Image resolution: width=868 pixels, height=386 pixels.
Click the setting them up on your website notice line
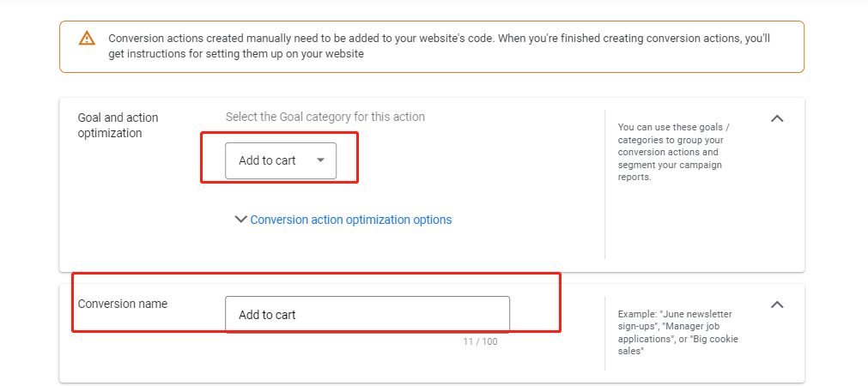pyautogui.click(x=236, y=54)
